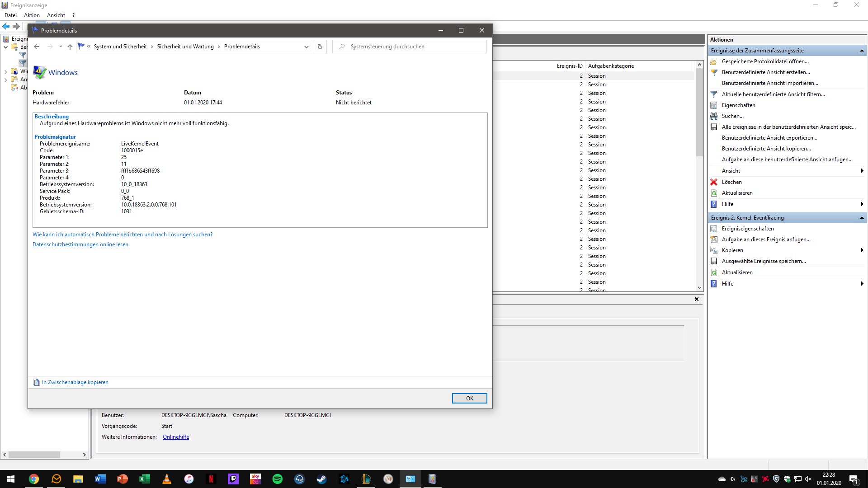Click the back arrow in the Problemdetails window
Viewport: 868px width, 488px height.
(x=37, y=47)
